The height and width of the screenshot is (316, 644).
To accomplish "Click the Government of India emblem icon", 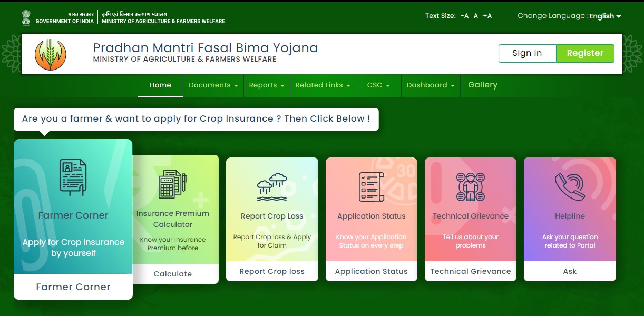I will [26, 17].
